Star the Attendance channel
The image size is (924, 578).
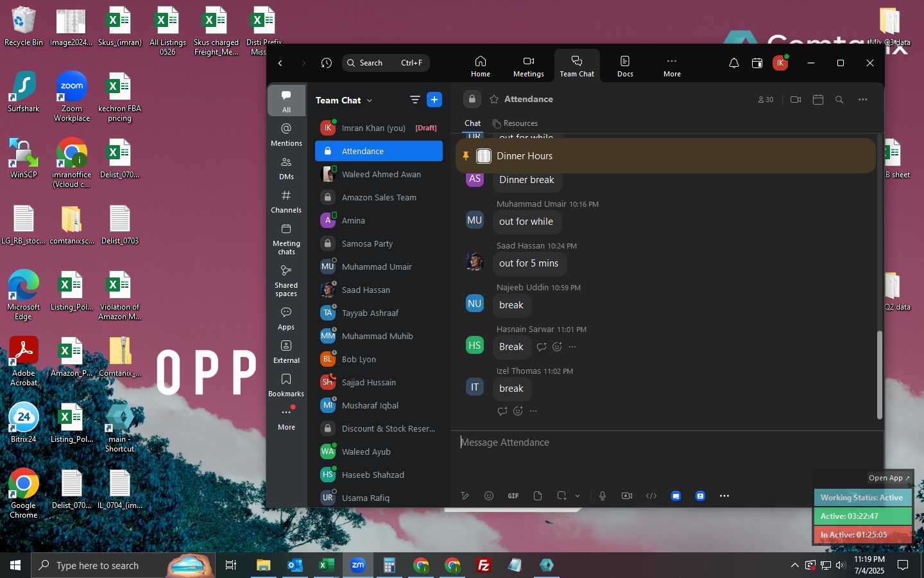[494, 100]
